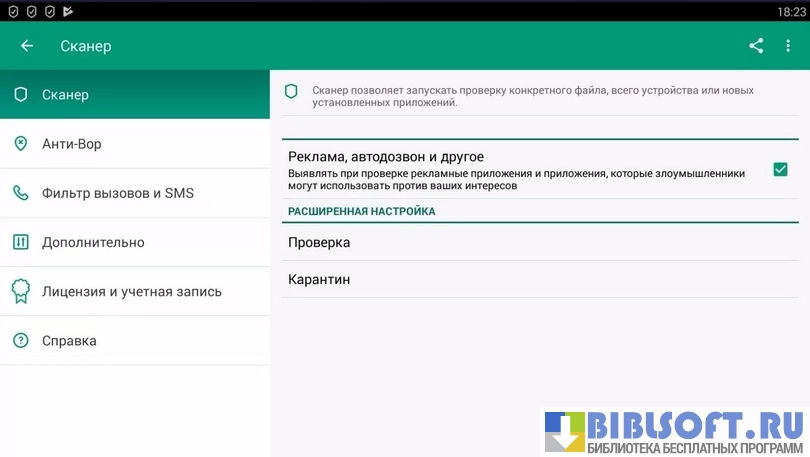Go back using the arrow icon

point(27,46)
